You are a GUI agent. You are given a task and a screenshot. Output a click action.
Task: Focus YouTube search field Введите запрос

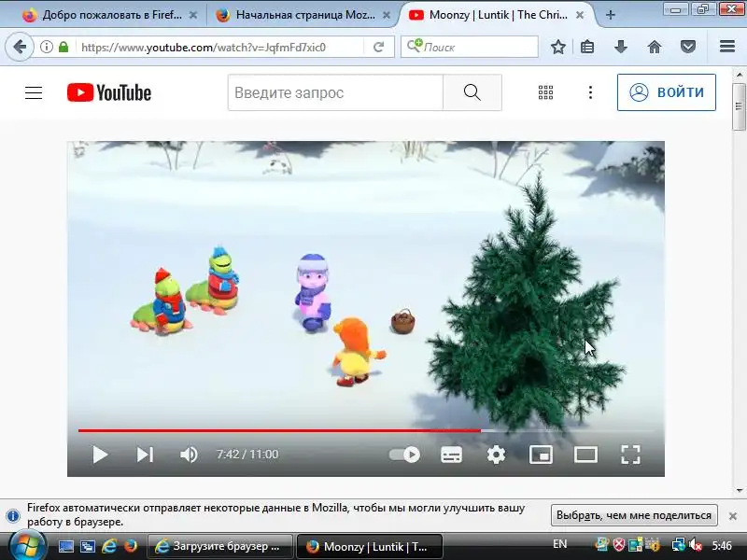(335, 92)
